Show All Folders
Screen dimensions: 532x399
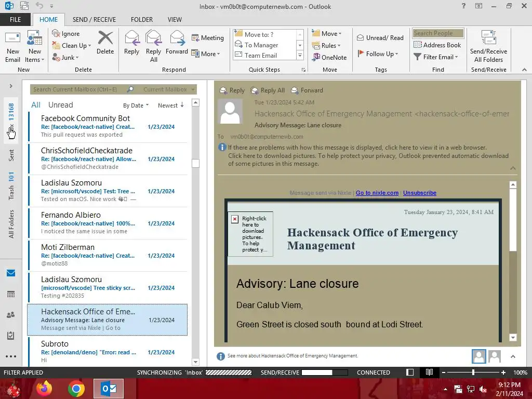point(11,224)
